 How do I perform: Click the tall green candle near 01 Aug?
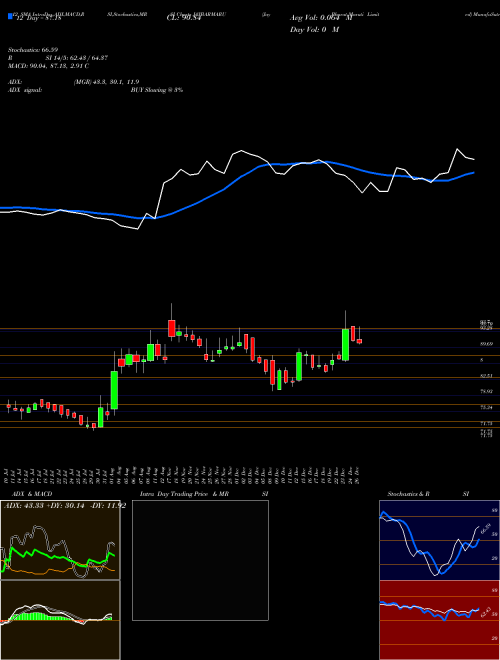(114, 390)
